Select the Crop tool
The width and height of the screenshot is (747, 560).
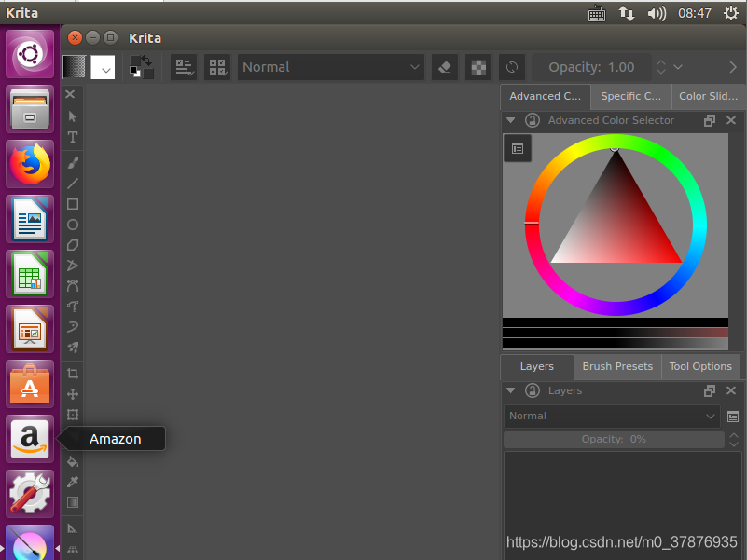73,374
